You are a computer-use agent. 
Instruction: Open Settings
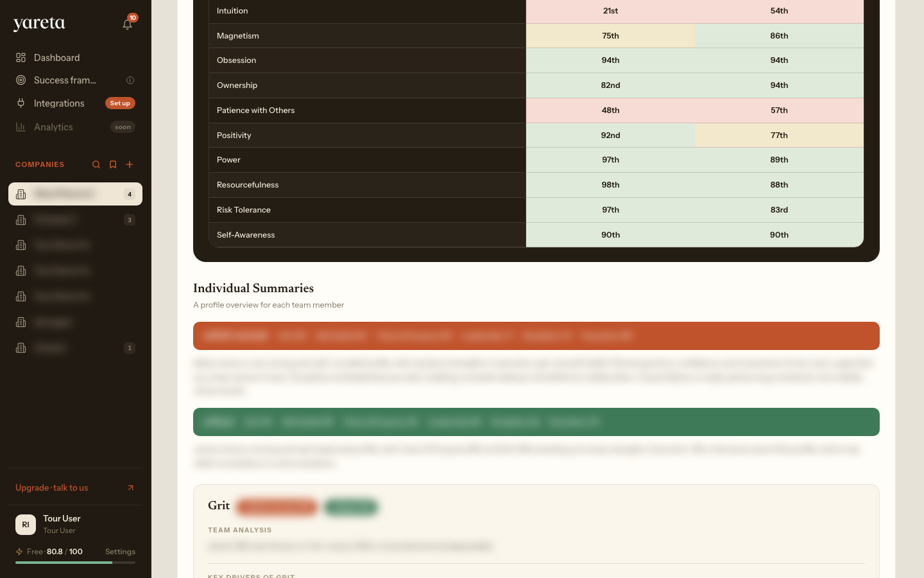pyautogui.click(x=120, y=552)
